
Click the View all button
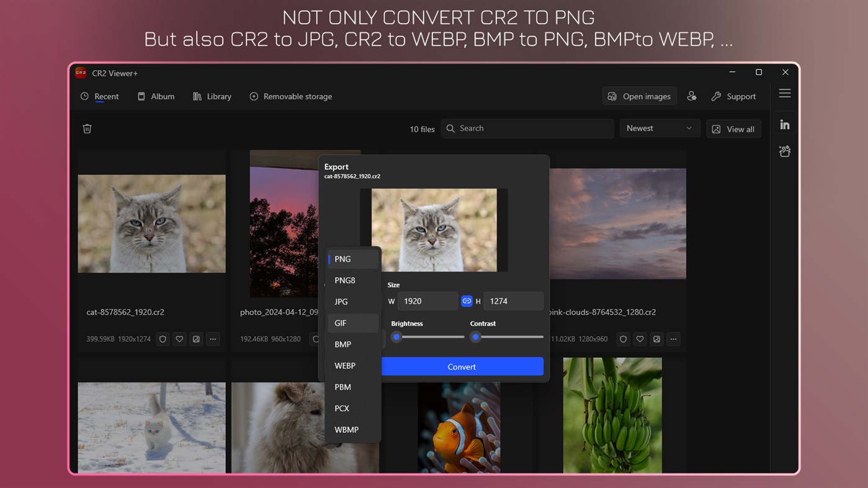733,128
